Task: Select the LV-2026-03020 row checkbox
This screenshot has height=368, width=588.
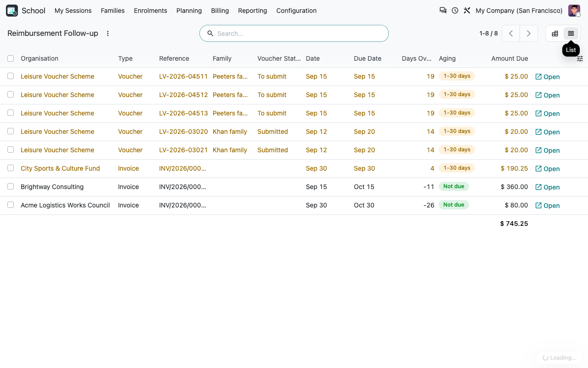Action: pyautogui.click(x=11, y=132)
